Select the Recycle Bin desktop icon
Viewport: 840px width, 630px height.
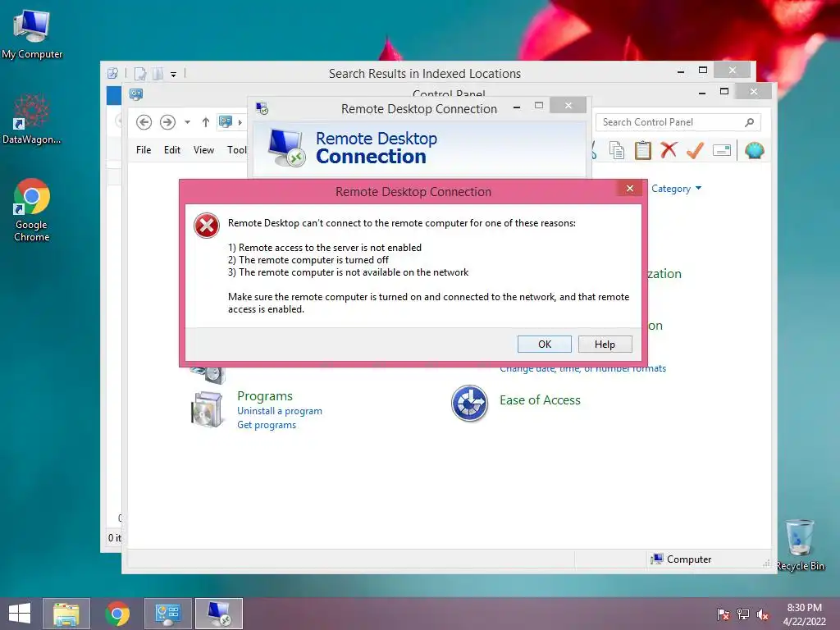800,545
